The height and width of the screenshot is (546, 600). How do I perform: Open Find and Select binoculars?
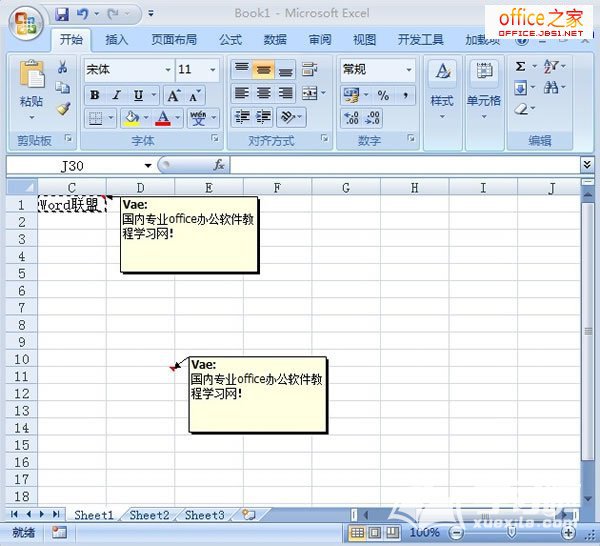pos(551,88)
